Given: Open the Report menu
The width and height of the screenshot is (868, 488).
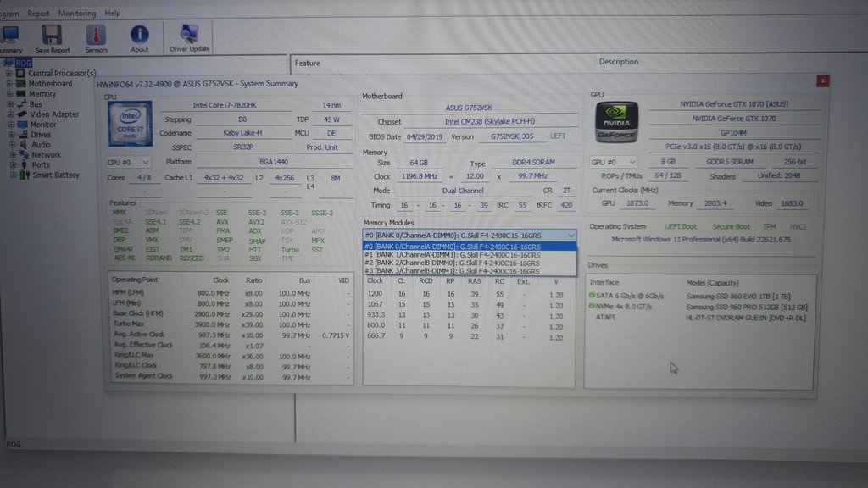Looking at the screenshot, I should click(x=37, y=13).
